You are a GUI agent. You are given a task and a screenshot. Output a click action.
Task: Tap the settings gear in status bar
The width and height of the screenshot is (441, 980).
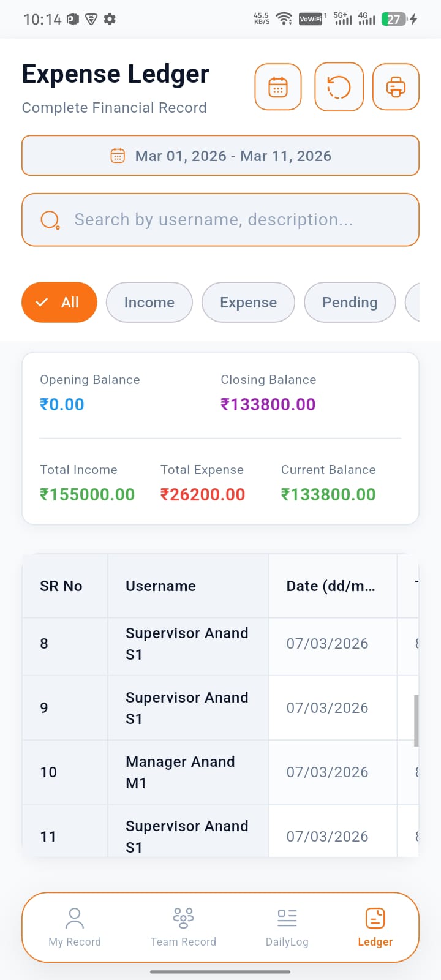coord(110,19)
